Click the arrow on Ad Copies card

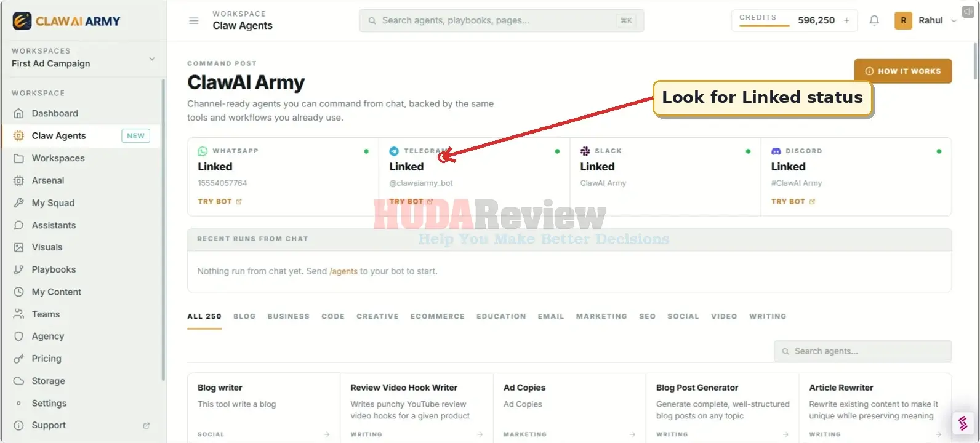(x=632, y=434)
